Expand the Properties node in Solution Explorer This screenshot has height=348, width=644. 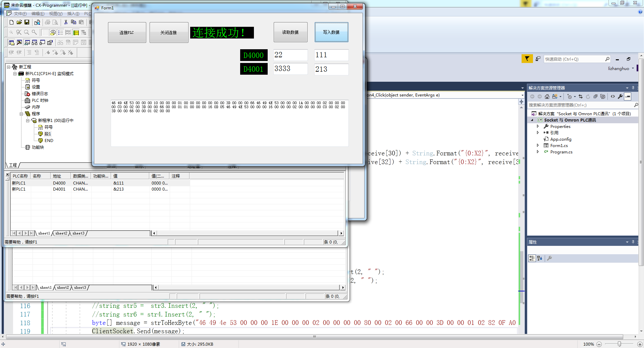click(538, 126)
